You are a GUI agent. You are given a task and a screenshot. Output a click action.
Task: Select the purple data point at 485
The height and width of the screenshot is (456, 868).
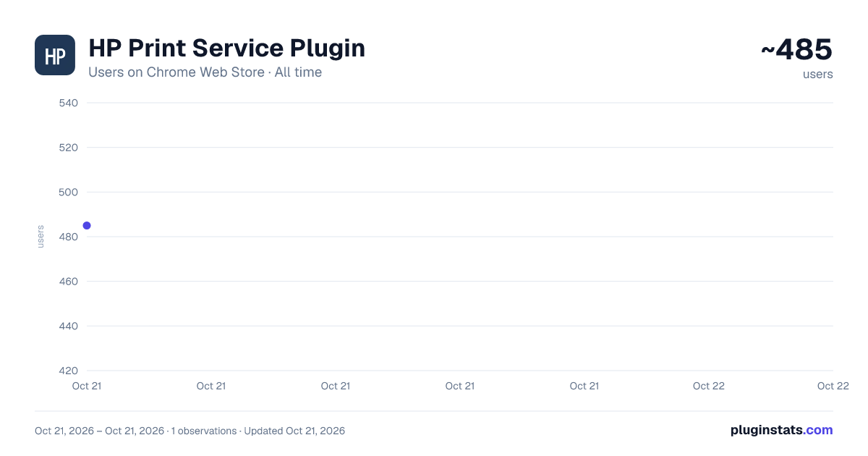pyautogui.click(x=87, y=226)
